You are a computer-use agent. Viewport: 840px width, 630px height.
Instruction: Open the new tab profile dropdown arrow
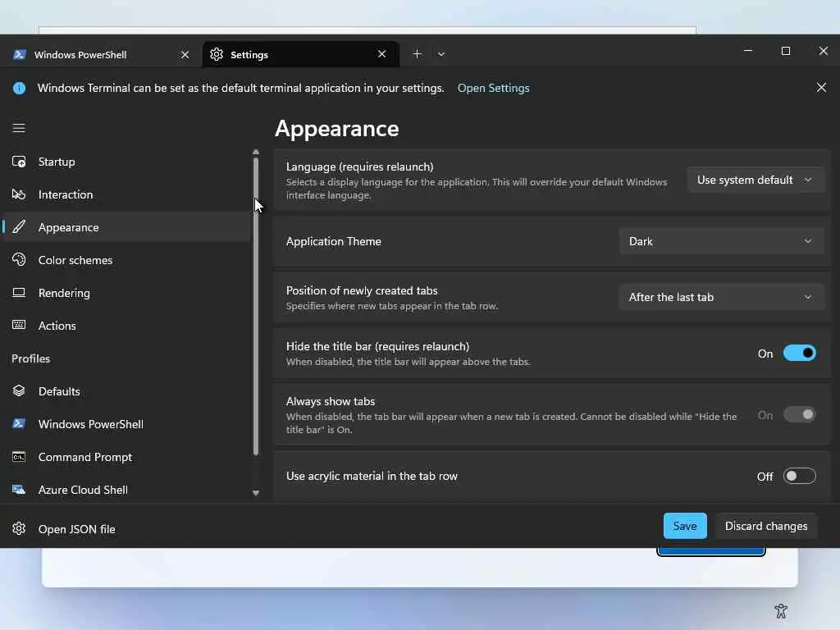tap(441, 54)
